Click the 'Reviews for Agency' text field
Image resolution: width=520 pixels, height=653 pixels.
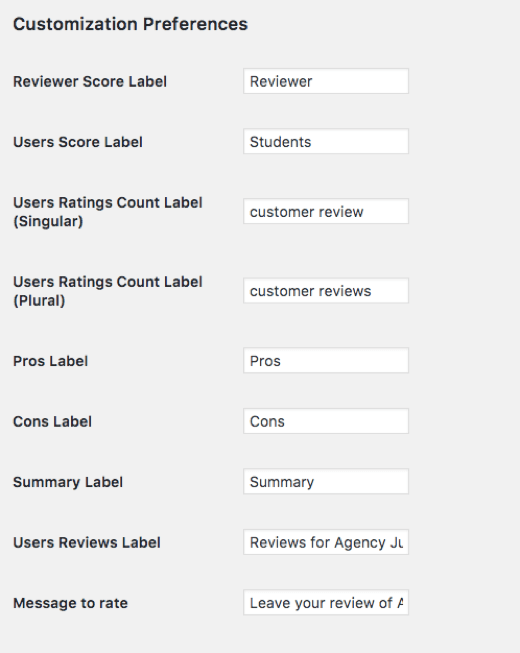(x=326, y=542)
